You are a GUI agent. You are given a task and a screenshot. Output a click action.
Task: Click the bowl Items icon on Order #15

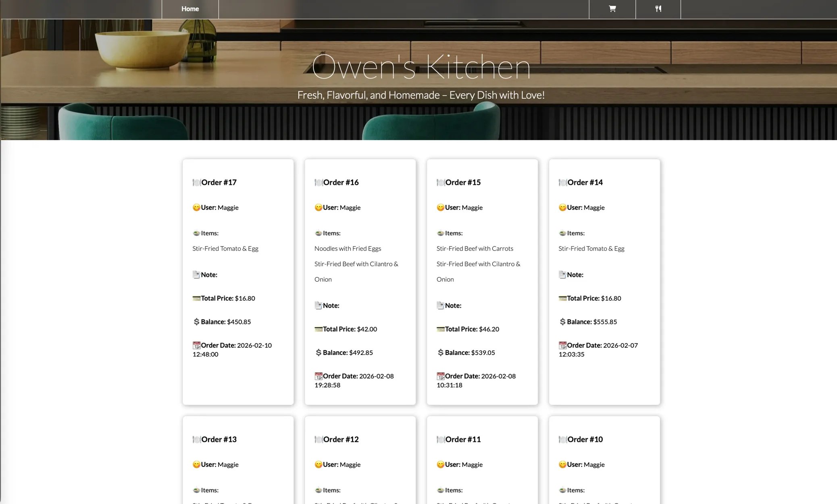[440, 233]
